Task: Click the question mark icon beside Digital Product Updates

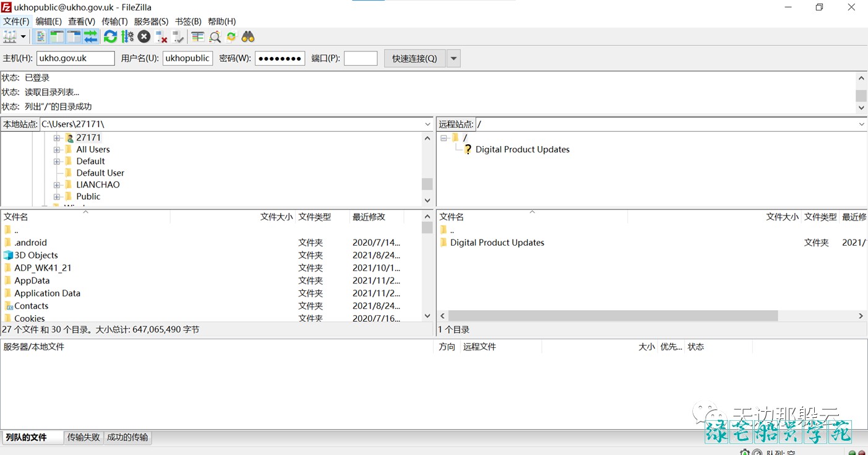Action: point(468,149)
